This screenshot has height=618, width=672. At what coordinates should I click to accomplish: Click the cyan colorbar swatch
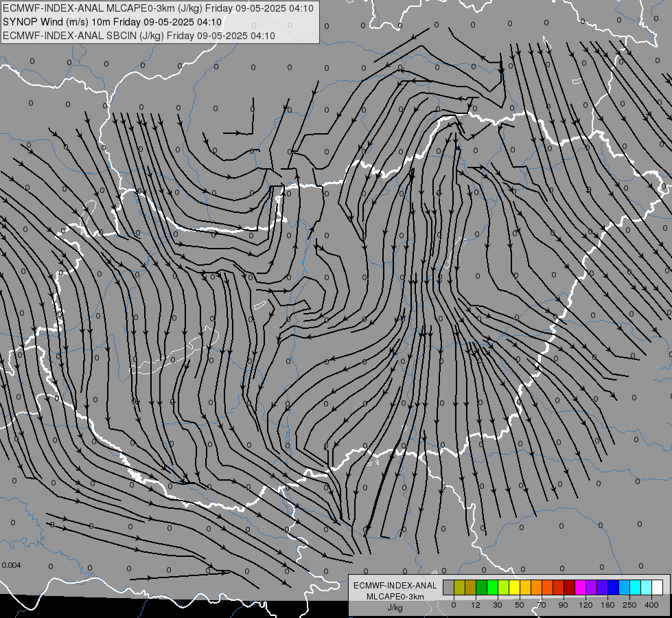click(x=635, y=587)
